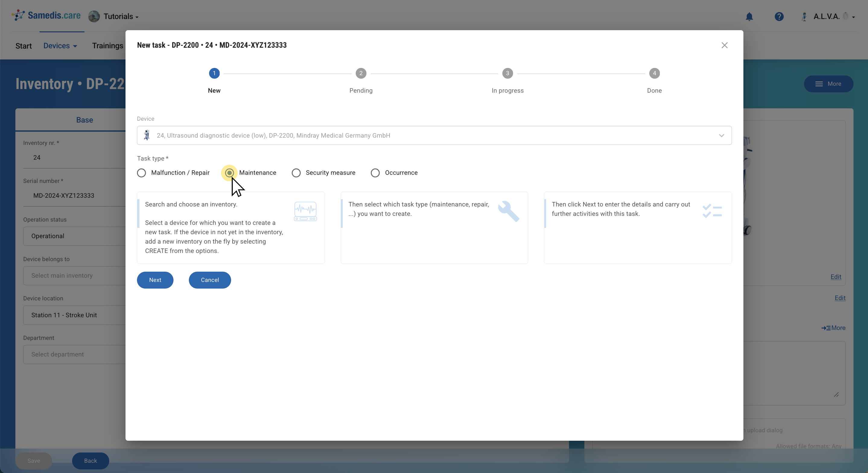Click the wrench task type icon

pyautogui.click(x=508, y=211)
